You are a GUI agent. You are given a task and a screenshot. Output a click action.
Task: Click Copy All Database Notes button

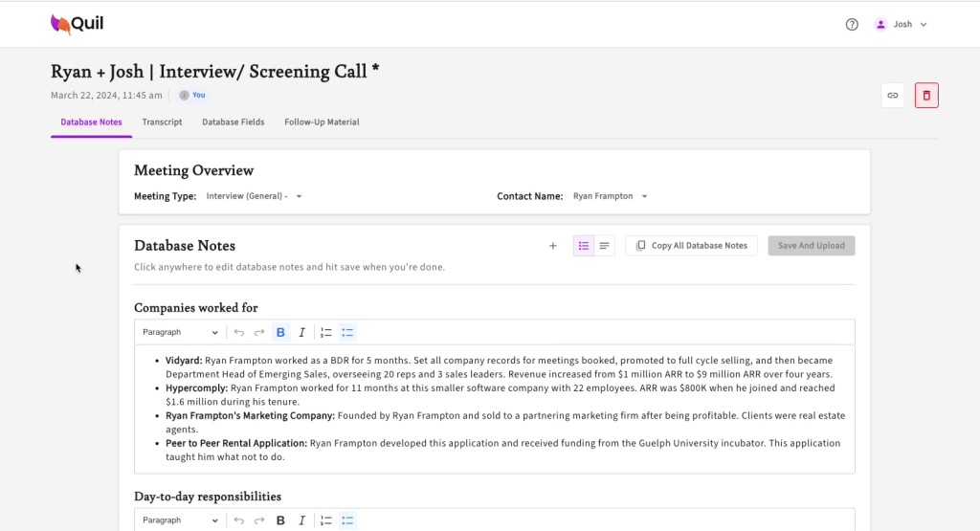[691, 246]
